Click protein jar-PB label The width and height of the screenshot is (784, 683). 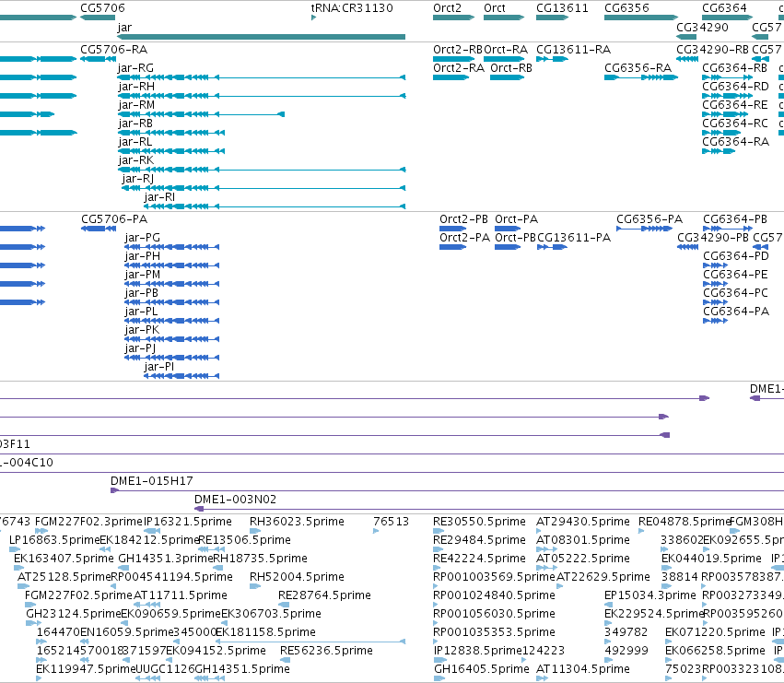[142, 293]
